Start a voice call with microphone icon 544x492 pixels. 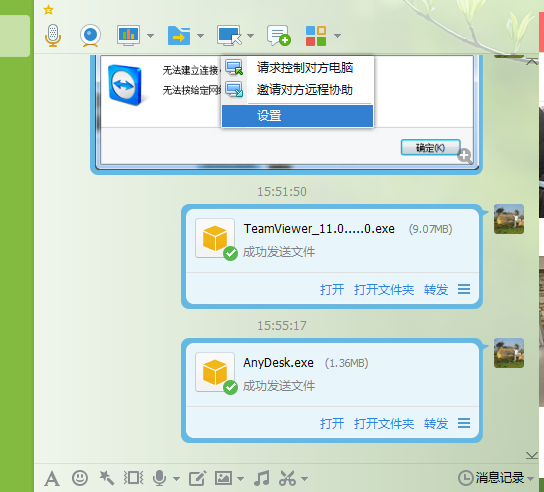[x=53, y=35]
